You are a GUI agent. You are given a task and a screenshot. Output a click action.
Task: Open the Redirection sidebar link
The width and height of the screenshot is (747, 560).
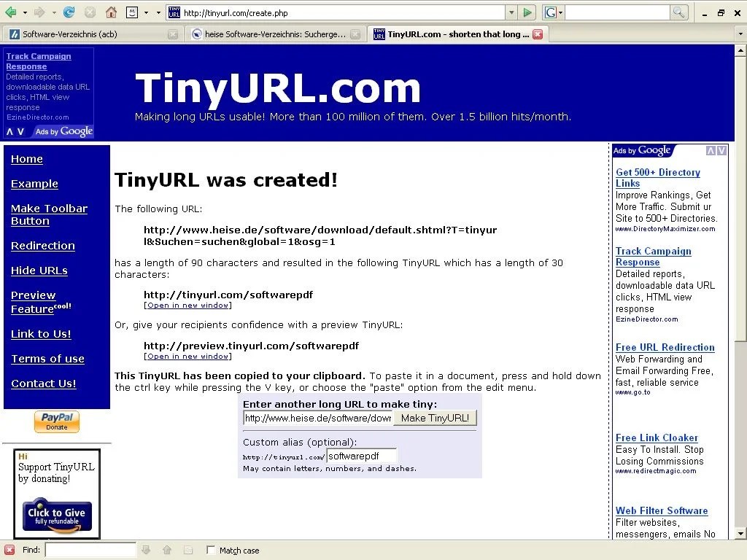43,246
